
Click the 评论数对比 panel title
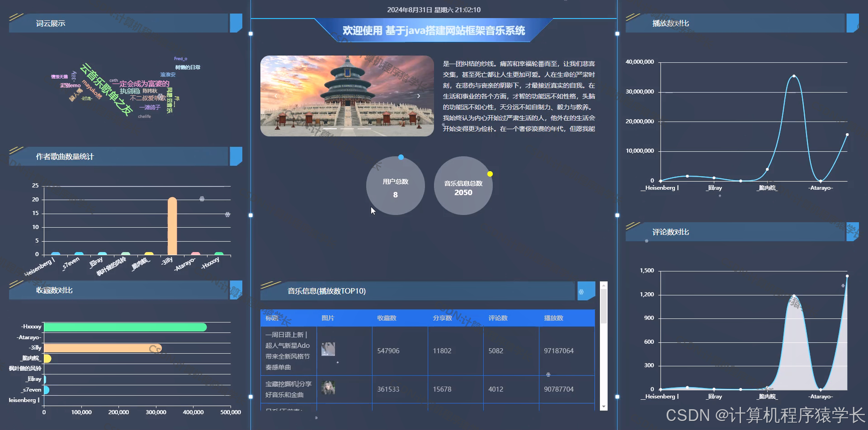coord(670,232)
